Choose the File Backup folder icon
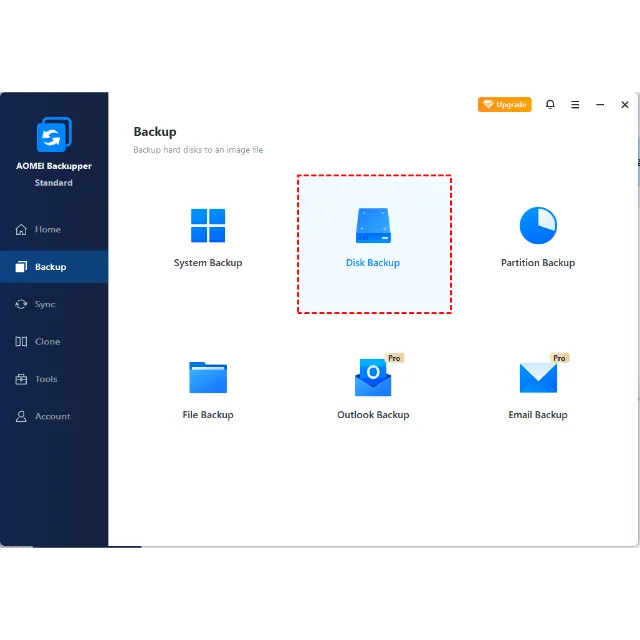 tap(208, 378)
